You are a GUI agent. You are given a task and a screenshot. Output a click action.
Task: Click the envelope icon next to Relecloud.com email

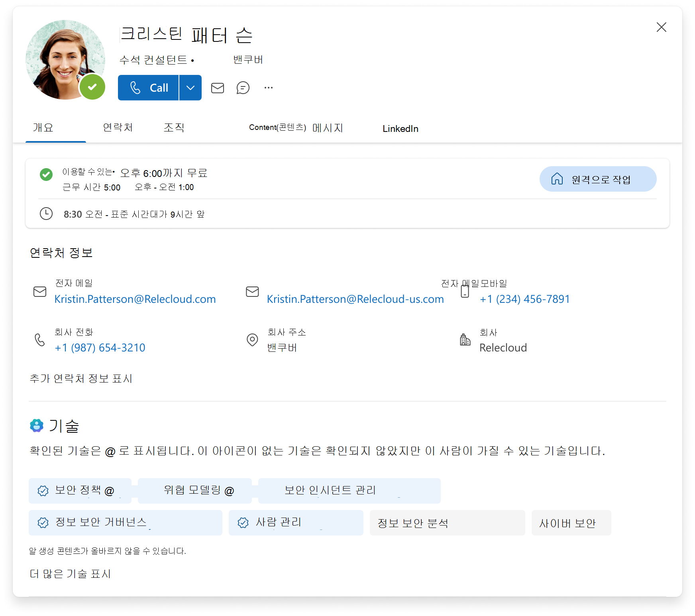40,292
